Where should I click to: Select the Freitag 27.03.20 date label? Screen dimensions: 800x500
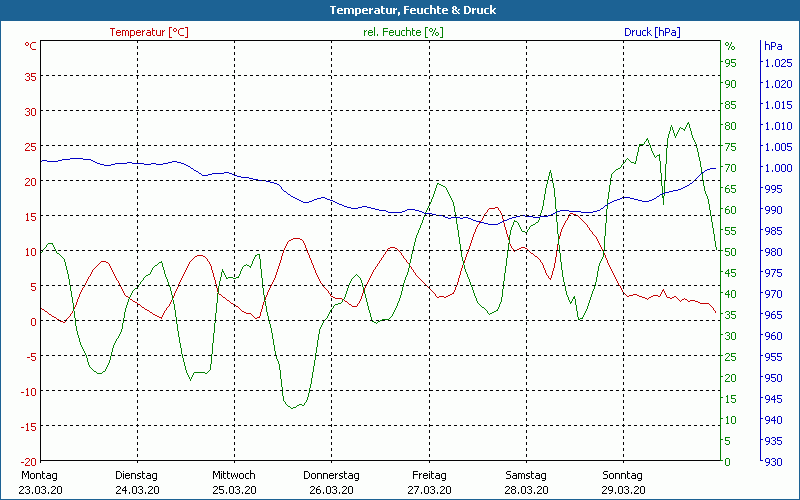tap(428, 482)
